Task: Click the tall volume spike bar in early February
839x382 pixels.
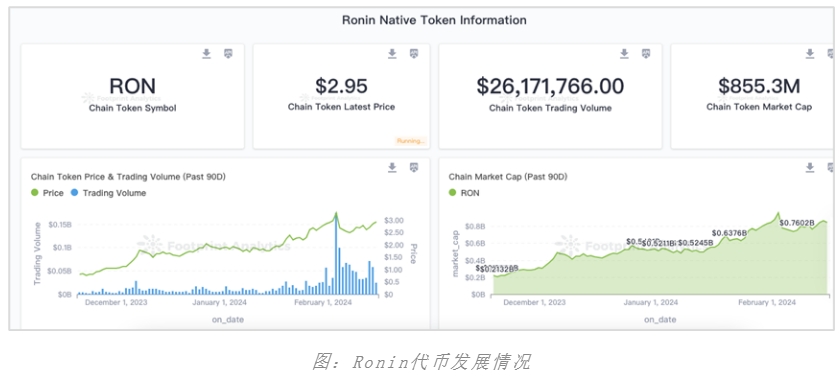Action: click(336, 255)
